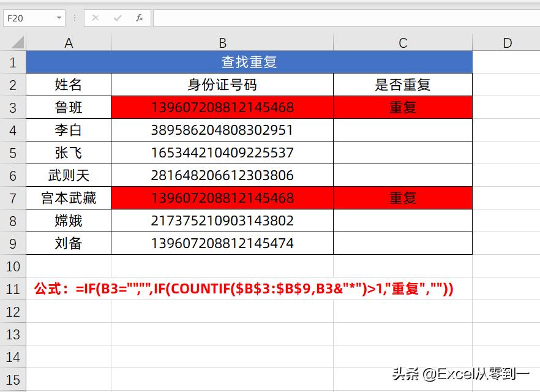Click the vertical ellipsis handle beside Name Box

coord(73,18)
